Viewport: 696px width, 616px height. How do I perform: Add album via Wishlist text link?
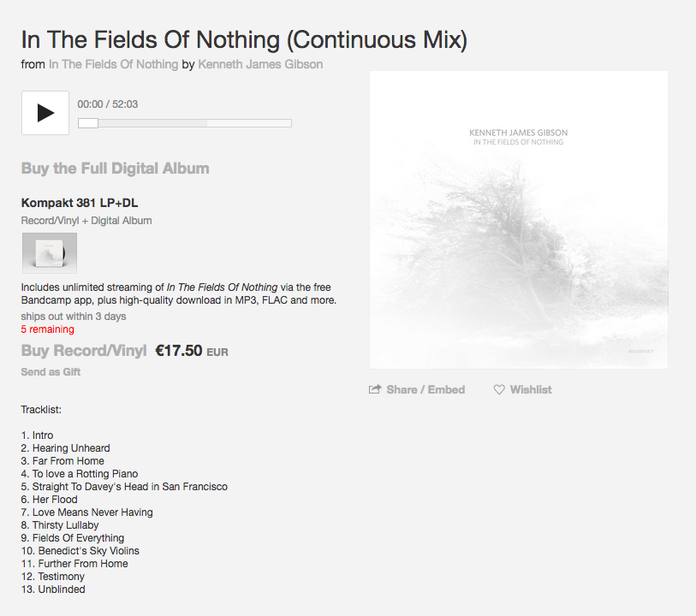click(531, 390)
